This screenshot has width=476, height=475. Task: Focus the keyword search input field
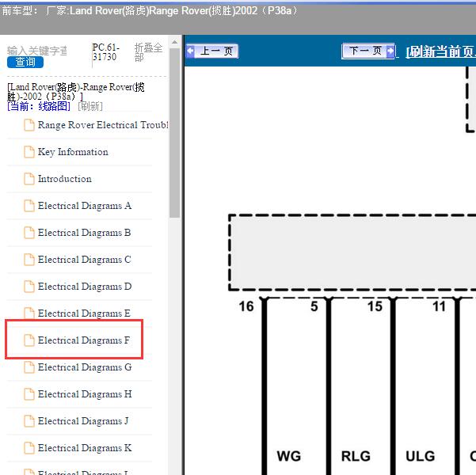pos(37,51)
